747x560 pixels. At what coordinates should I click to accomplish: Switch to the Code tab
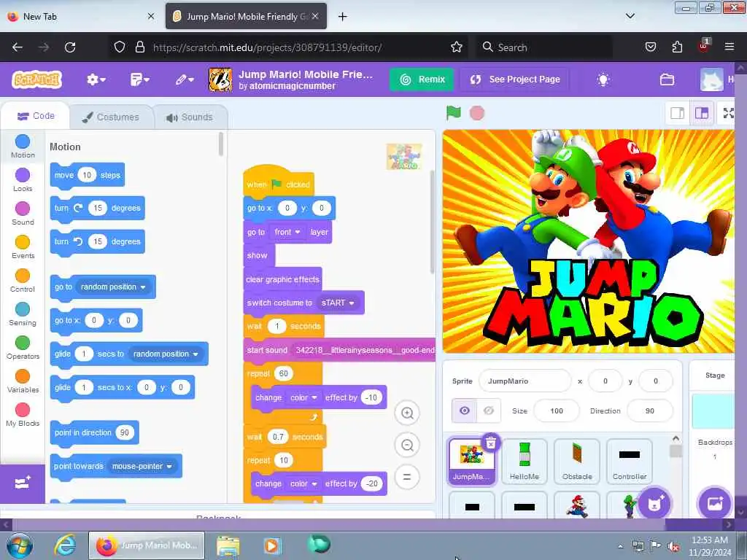pos(36,116)
